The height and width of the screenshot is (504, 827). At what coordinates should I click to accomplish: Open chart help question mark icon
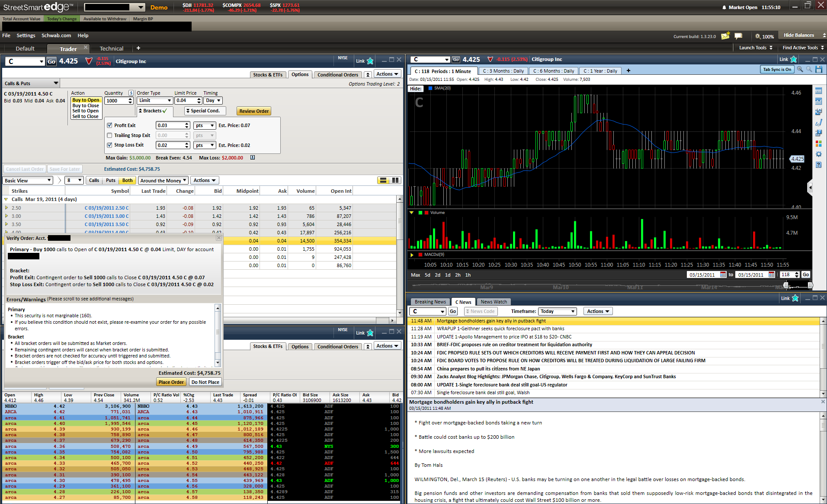[818, 165]
